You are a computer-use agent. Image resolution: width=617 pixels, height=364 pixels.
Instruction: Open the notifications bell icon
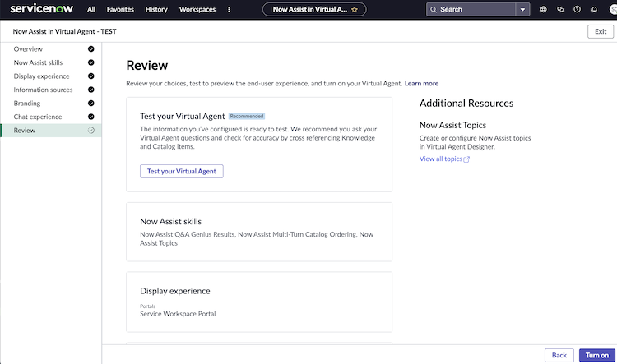(594, 9)
